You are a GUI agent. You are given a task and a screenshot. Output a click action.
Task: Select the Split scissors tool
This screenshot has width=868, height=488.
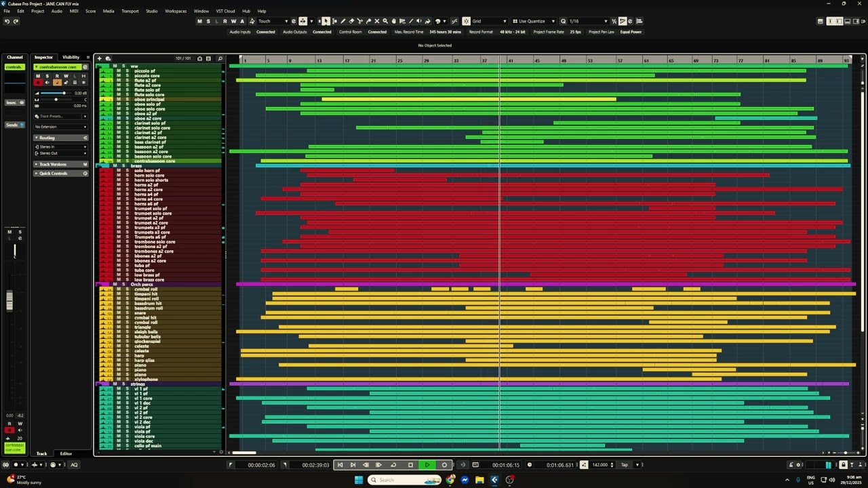click(360, 21)
